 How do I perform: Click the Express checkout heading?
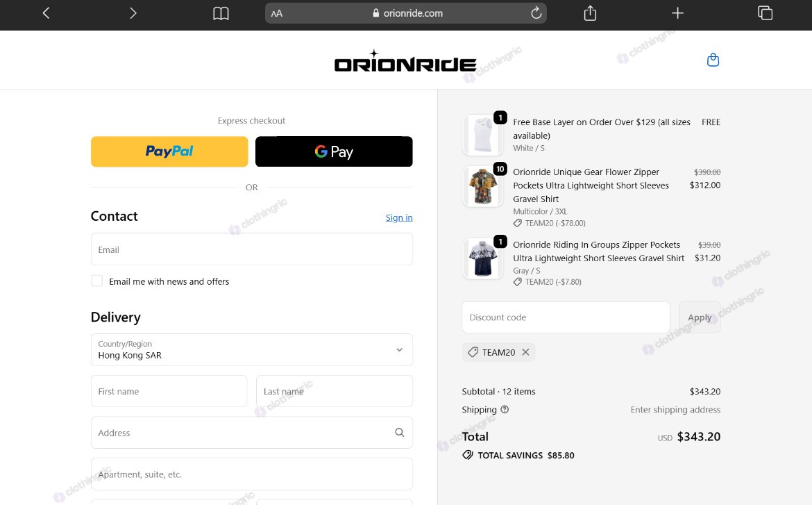252,120
